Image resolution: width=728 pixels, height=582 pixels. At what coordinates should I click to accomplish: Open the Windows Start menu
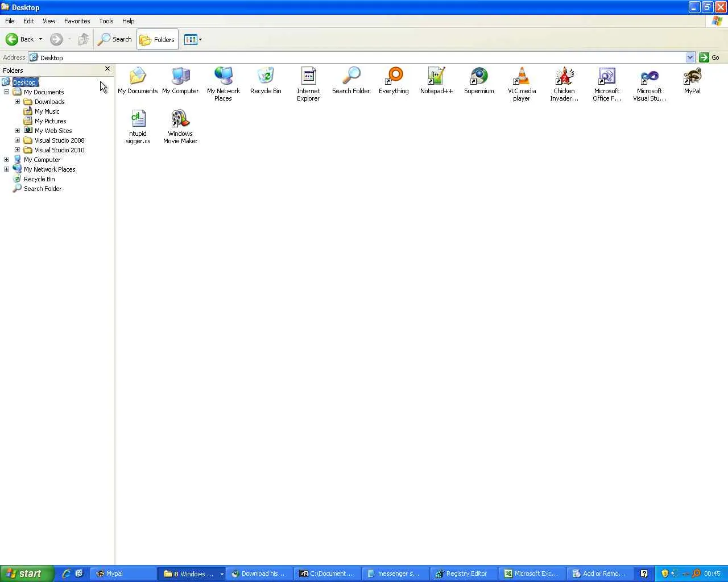point(27,573)
